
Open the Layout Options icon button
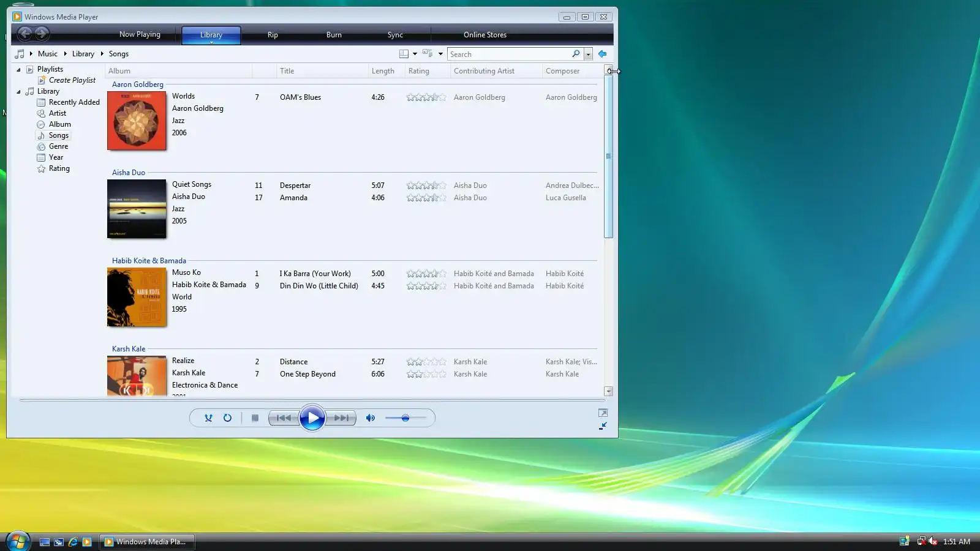click(x=428, y=54)
